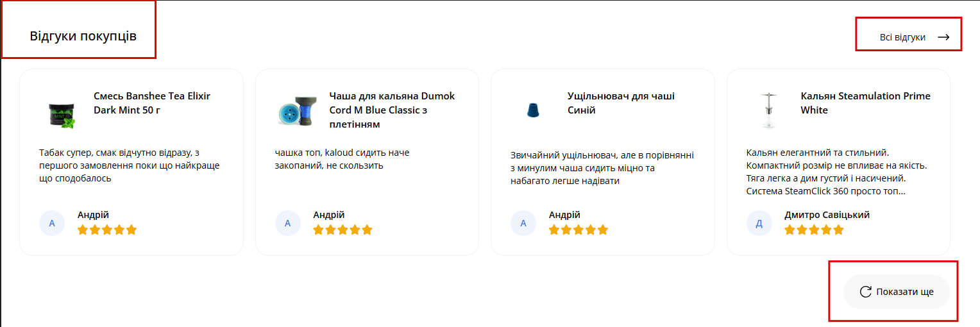This screenshot has height=327, width=980.
Task: Open Чаша для кальяна Dumok Cord title
Action: (x=391, y=110)
